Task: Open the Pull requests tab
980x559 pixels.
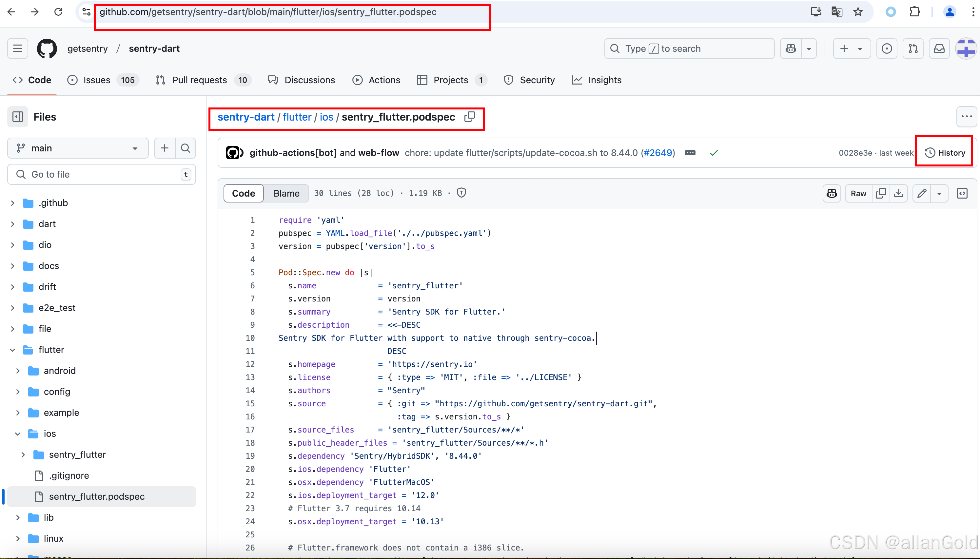Action: (x=199, y=80)
